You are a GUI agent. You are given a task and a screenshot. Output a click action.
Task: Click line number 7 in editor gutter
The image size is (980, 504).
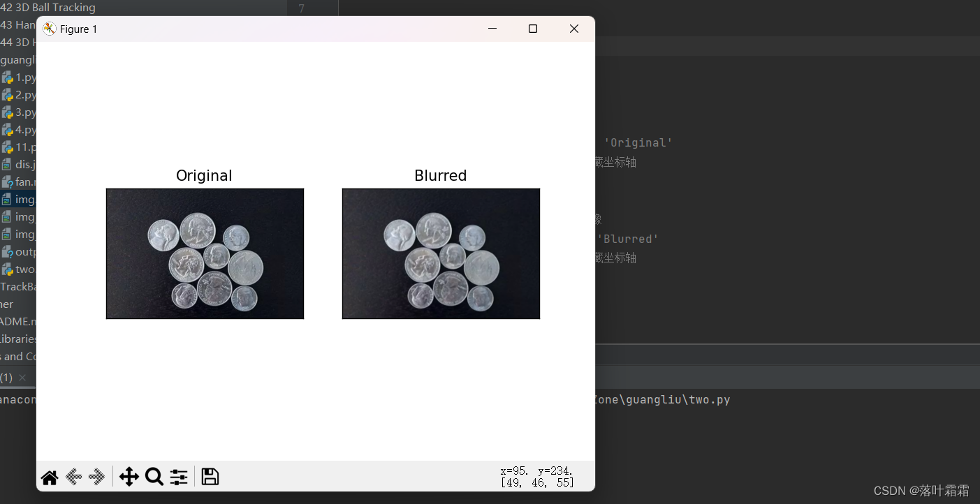pos(301,8)
